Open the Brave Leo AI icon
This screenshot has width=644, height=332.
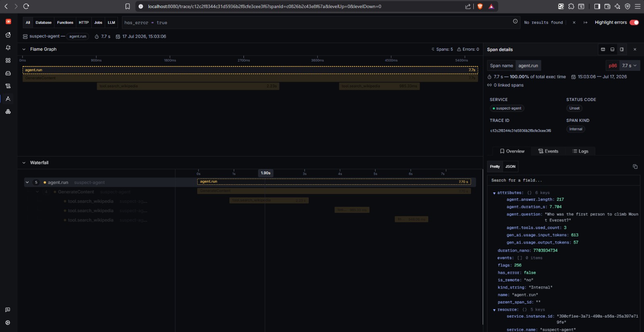pyautogui.click(x=617, y=6)
